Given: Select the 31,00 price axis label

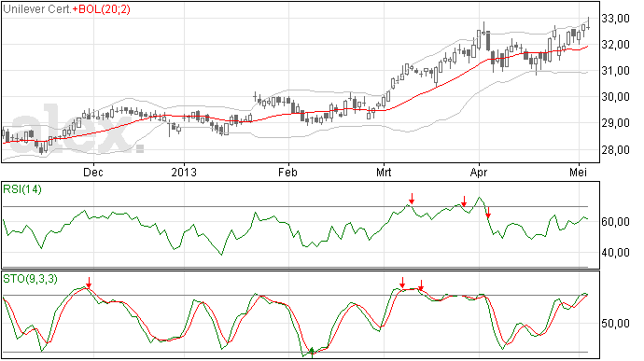Looking at the screenshot, I should 615,71.
